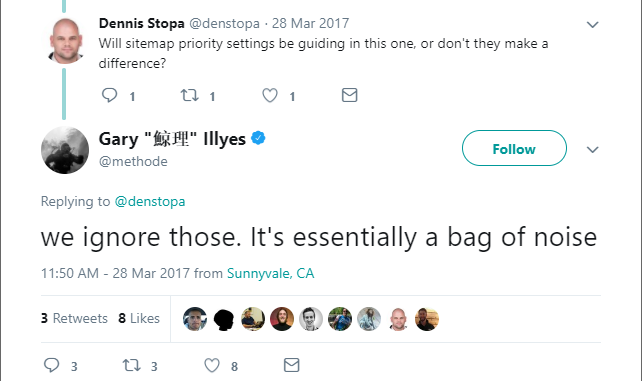This screenshot has width=642, height=381.
Task: Retweet Dennis Stopa's sitemap question
Action: (x=190, y=95)
